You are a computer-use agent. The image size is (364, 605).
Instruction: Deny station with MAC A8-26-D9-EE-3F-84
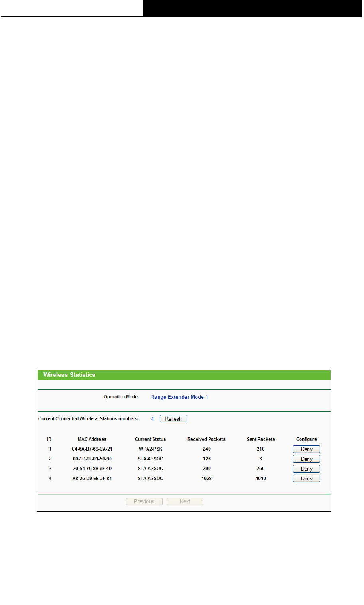pos(307,479)
